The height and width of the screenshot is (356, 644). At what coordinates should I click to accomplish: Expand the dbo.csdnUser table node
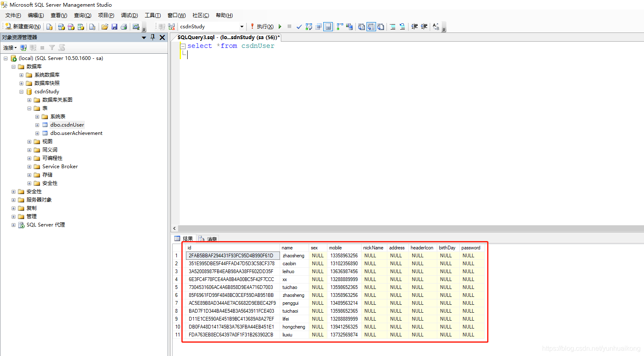tap(37, 124)
